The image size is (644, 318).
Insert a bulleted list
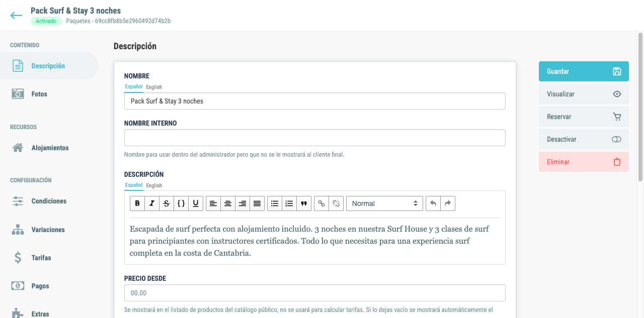point(275,203)
